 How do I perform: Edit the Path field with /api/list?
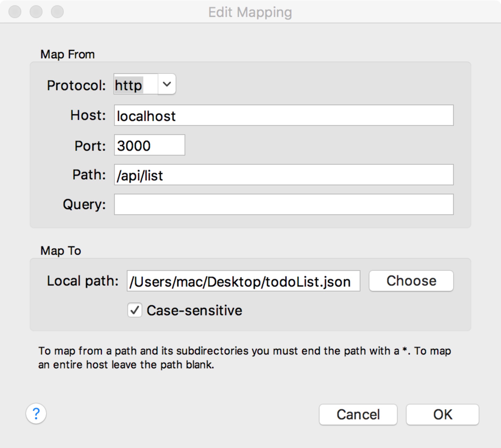[x=283, y=175]
